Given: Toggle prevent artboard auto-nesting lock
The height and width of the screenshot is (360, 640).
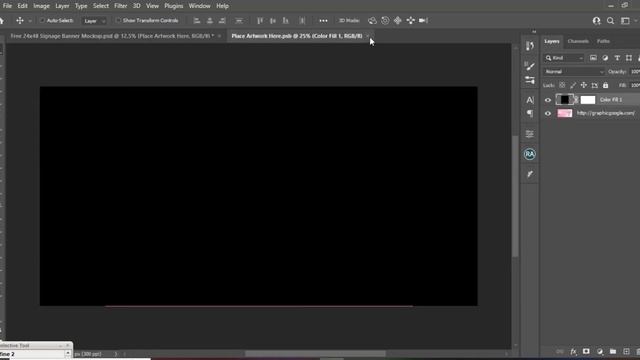Looking at the screenshot, I should tap(595, 85).
